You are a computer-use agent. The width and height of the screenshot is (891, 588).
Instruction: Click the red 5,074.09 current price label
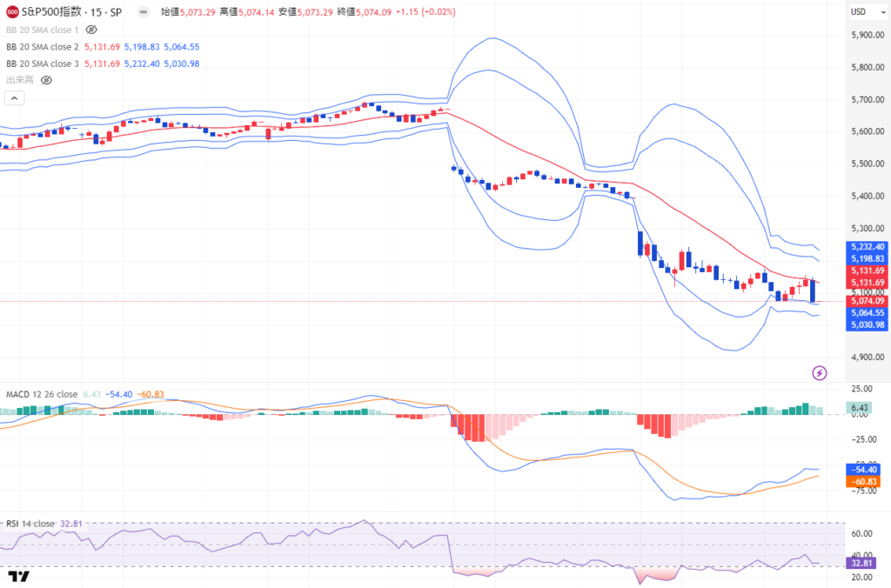point(868,301)
